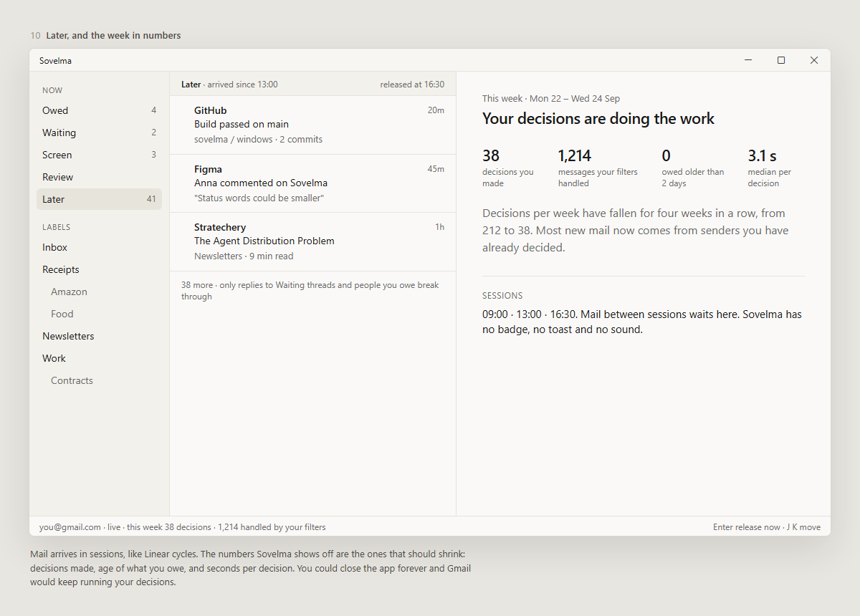The width and height of the screenshot is (860, 616).
Task: Click the '1,214 messages your filters handled' stat
Action: click(x=598, y=168)
